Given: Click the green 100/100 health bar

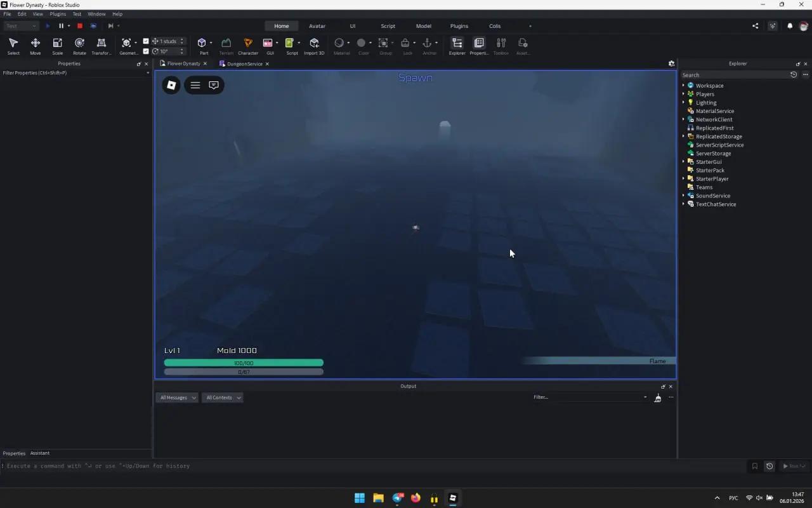Looking at the screenshot, I should tap(244, 363).
